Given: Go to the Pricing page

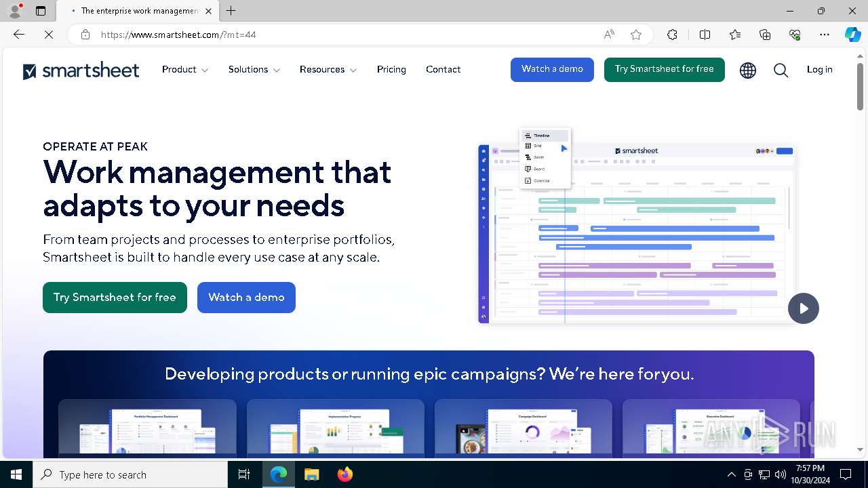Looking at the screenshot, I should pyautogui.click(x=391, y=69).
